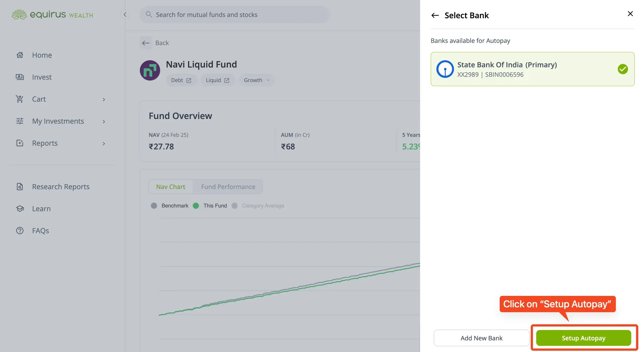Click the Back arrow icon above fund name
Screen dimensions: 644x352
146,43
